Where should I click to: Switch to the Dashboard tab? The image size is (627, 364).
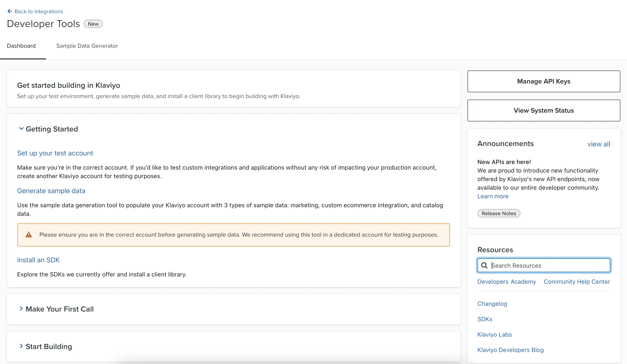pos(21,46)
